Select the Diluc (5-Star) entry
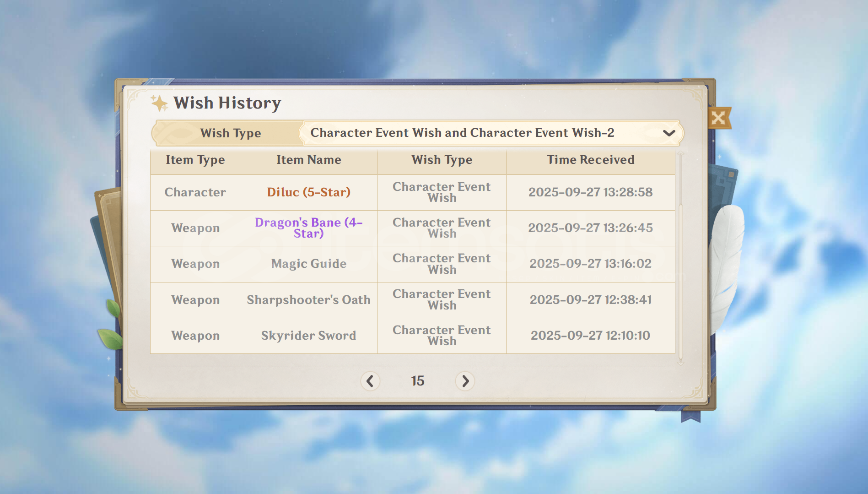Image resolution: width=868 pixels, height=494 pixels. (x=308, y=192)
